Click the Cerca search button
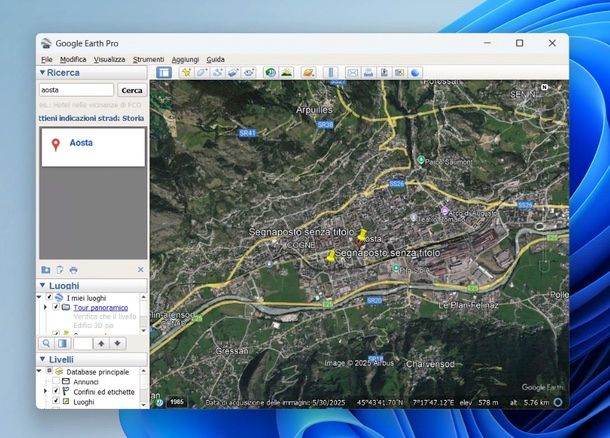This screenshot has width=610, height=438. 132,90
